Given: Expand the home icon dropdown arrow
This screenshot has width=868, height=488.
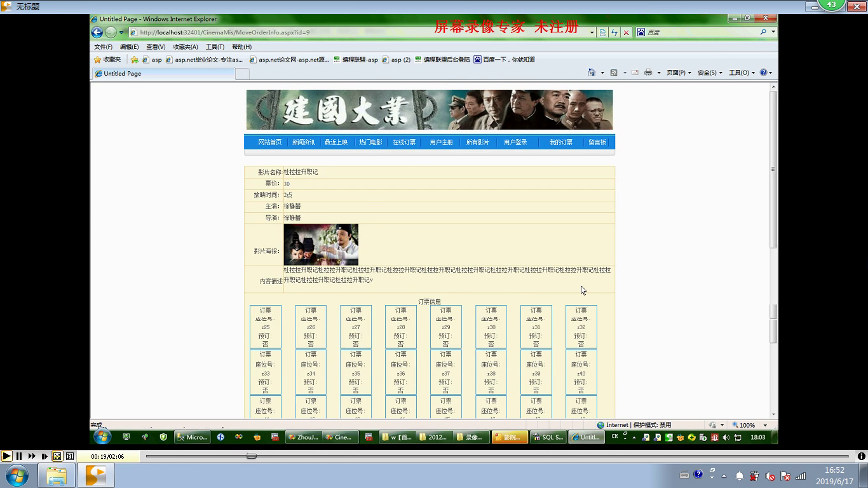Looking at the screenshot, I should coord(602,72).
